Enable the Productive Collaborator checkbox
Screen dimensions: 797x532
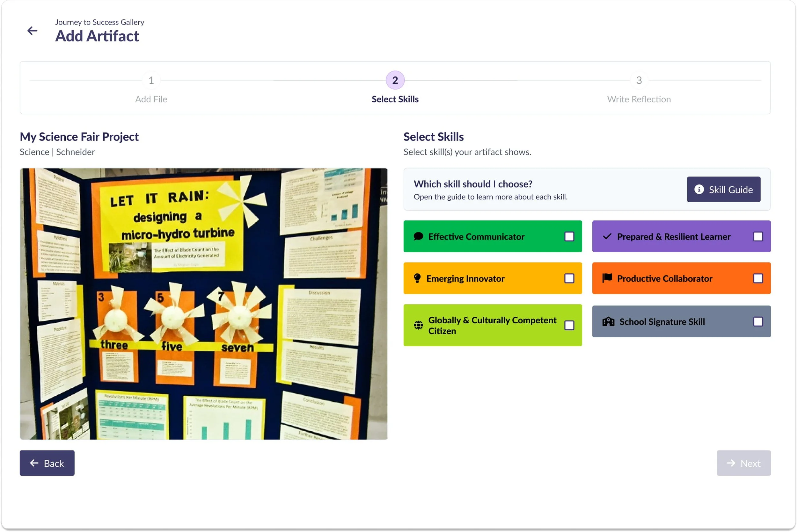[758, 278]
